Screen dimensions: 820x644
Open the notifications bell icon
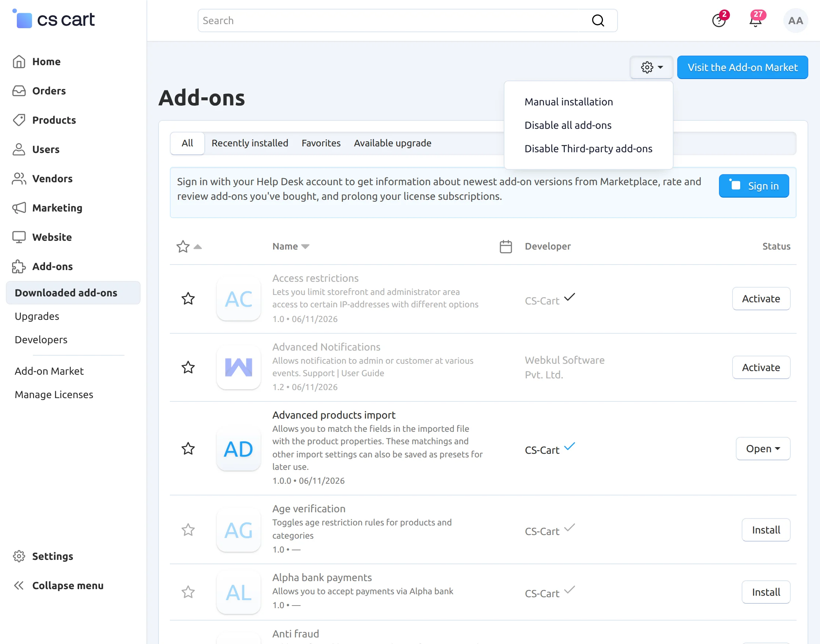[756, 20]
